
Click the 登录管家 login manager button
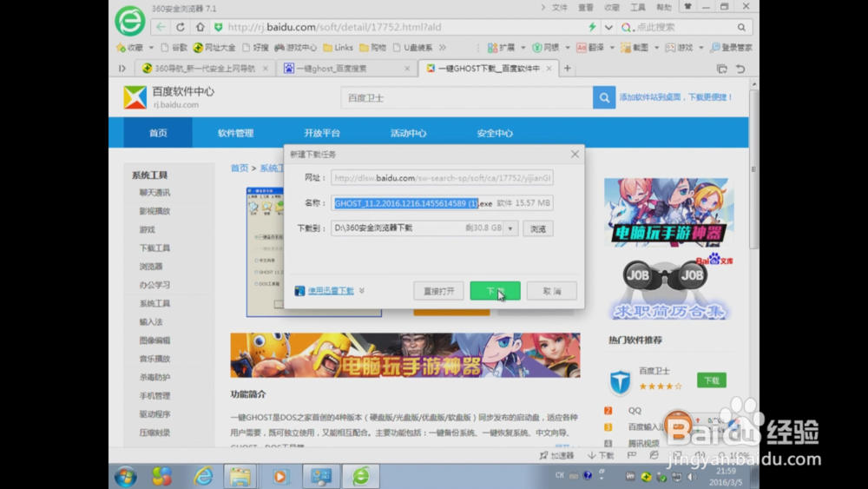coord(731,48)
